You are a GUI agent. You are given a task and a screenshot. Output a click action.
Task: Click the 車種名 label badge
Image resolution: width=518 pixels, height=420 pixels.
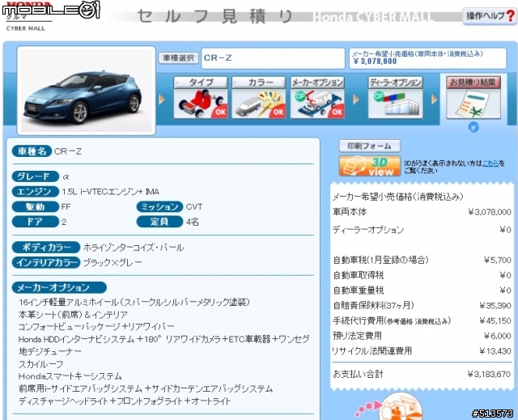(x=32, y=151)
